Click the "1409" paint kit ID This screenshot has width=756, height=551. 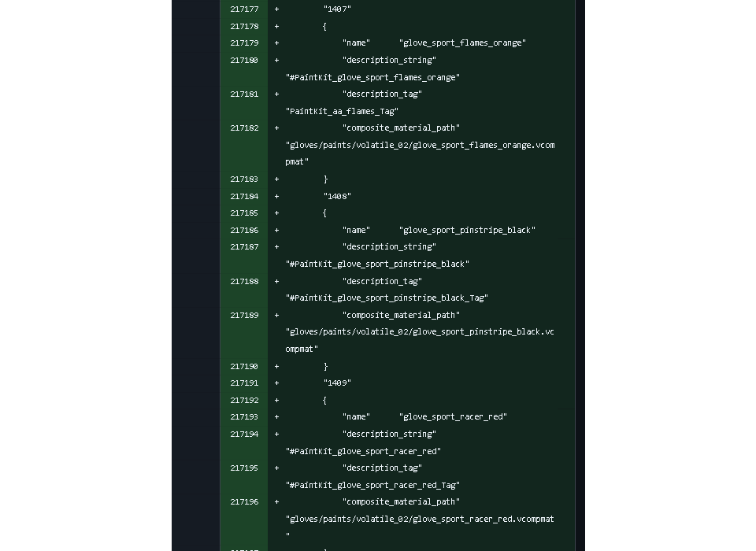click(x=337, y=383)
